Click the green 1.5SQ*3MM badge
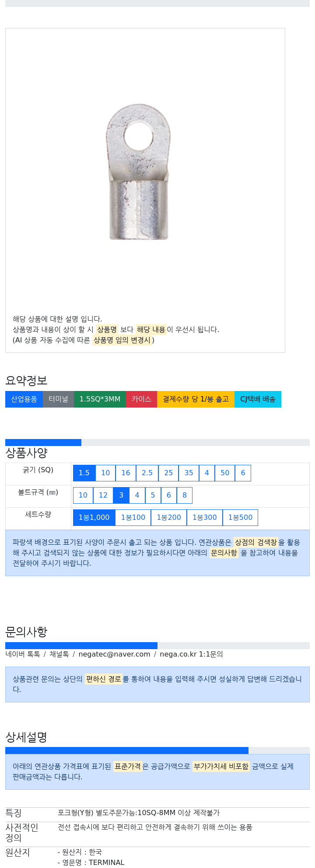Screen dimensions: 315x868 click(100, 399)
